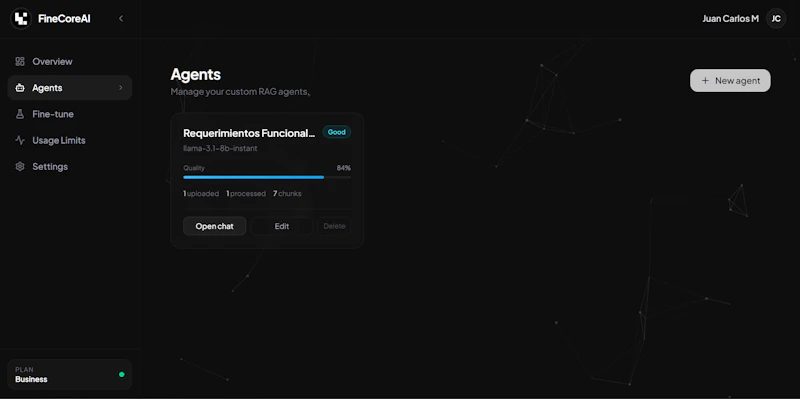This screenshot has width=800, height=399.
Task: Click the FineCoreAI logo icon
Action: click(21, 19)
